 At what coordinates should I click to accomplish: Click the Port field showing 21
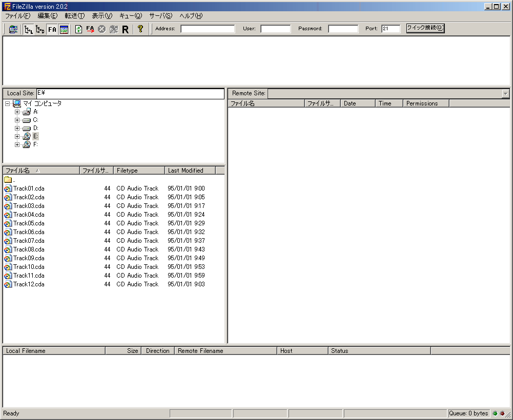pos(391,29)
